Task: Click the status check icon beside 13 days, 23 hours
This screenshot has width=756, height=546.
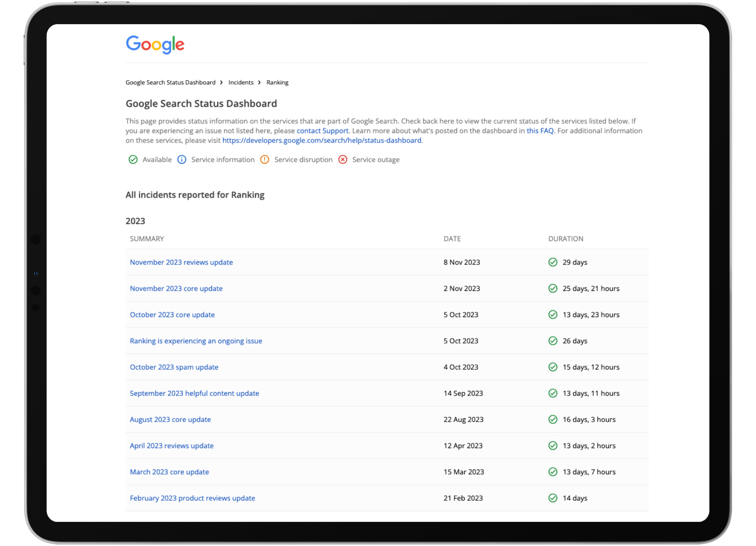Action: point(553,315)
